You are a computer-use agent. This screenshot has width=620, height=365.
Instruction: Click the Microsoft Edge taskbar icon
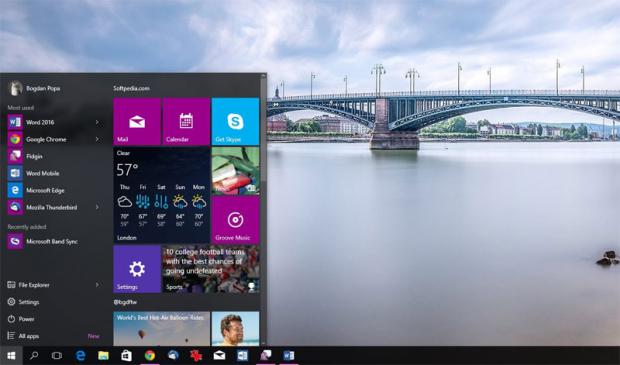point(80,356)
